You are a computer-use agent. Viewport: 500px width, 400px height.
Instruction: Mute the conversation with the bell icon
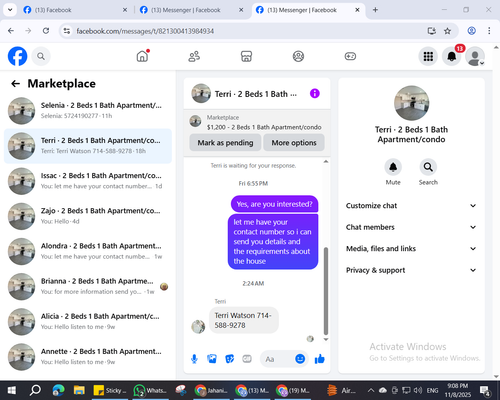pos(393,167)
